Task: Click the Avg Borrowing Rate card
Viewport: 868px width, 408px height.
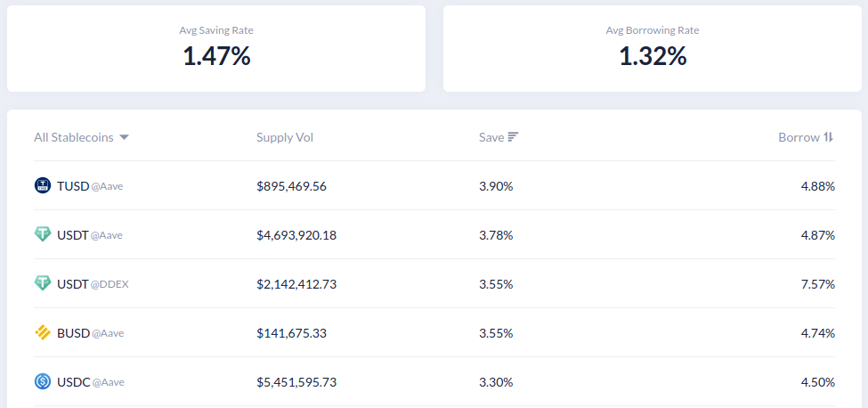Action: [x=652, y=48]
